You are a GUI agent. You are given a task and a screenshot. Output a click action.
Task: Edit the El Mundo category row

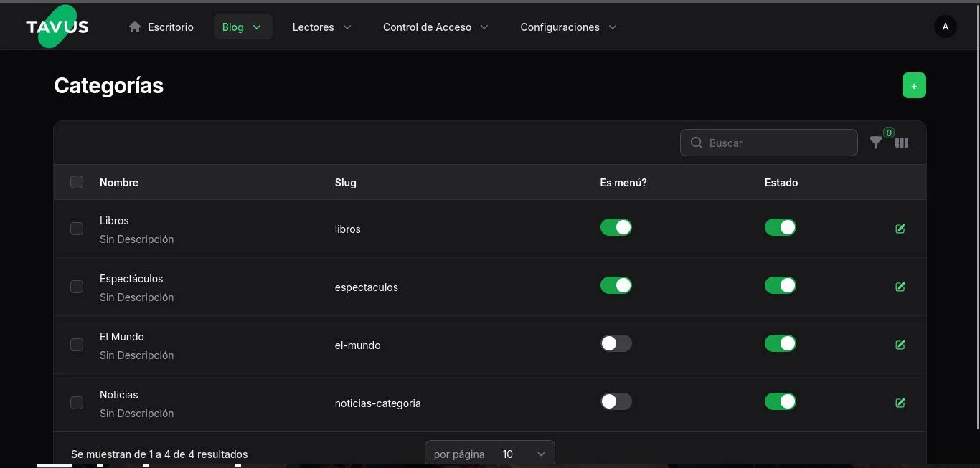click(900, 345)
